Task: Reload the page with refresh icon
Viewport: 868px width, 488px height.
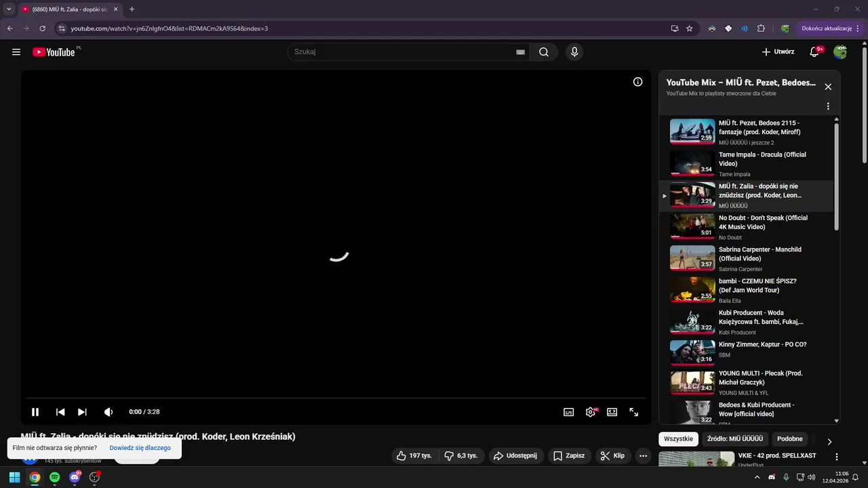Action: coord(42,28)
